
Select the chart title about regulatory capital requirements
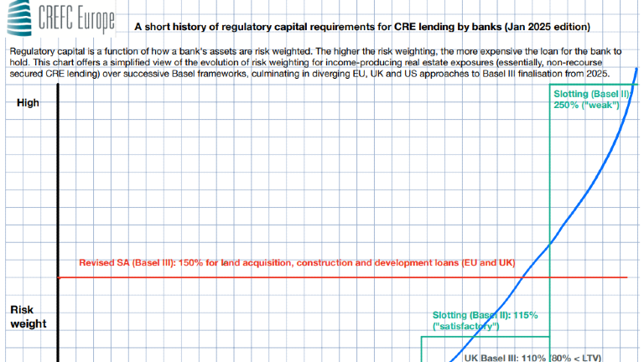click(x=362, y=27)
